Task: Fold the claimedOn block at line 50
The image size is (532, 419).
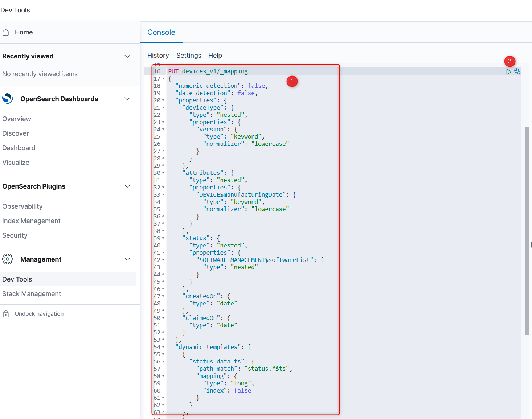Action: [163, 318]
